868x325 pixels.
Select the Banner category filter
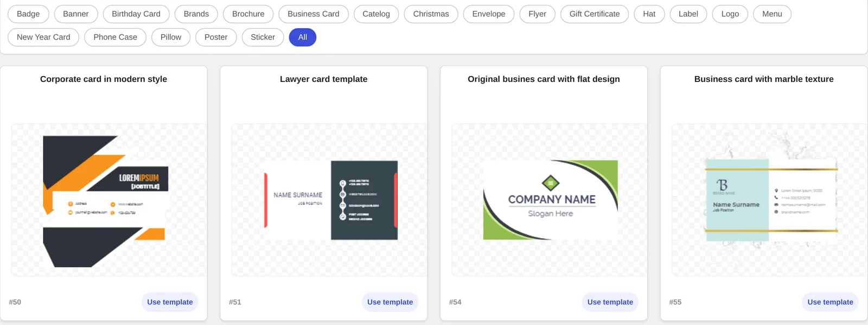tap(76, 14)
